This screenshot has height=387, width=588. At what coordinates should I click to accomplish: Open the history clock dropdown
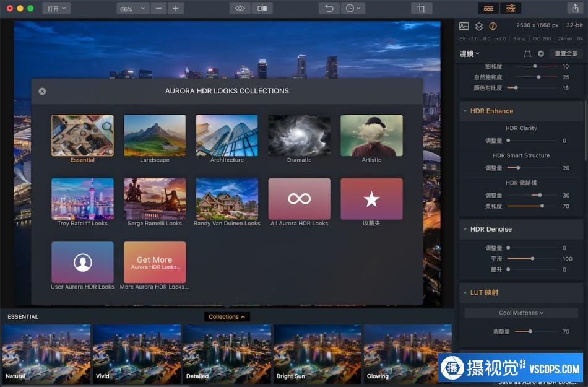point(353,9)
